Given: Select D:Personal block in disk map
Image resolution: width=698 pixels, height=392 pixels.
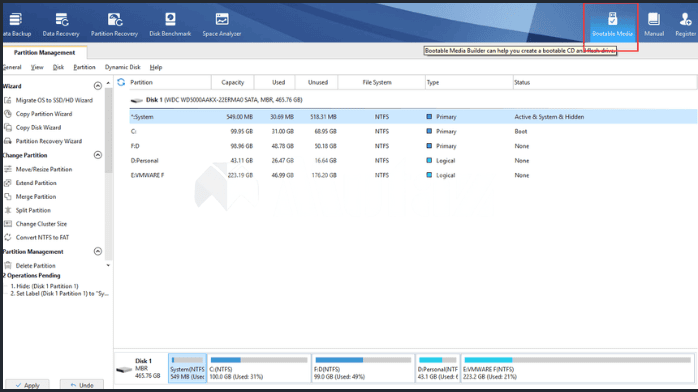Looking at the screenshot, I should coord(438,368).
